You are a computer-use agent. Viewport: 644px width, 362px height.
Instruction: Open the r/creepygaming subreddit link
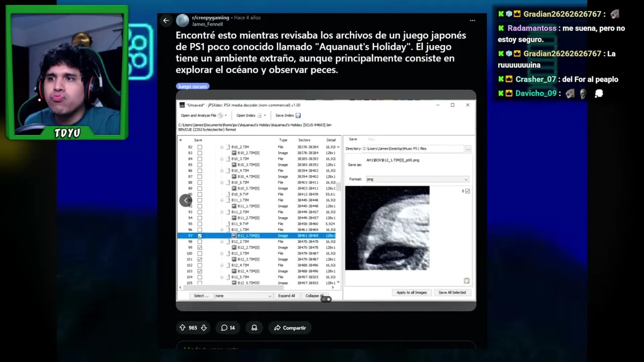210,18
